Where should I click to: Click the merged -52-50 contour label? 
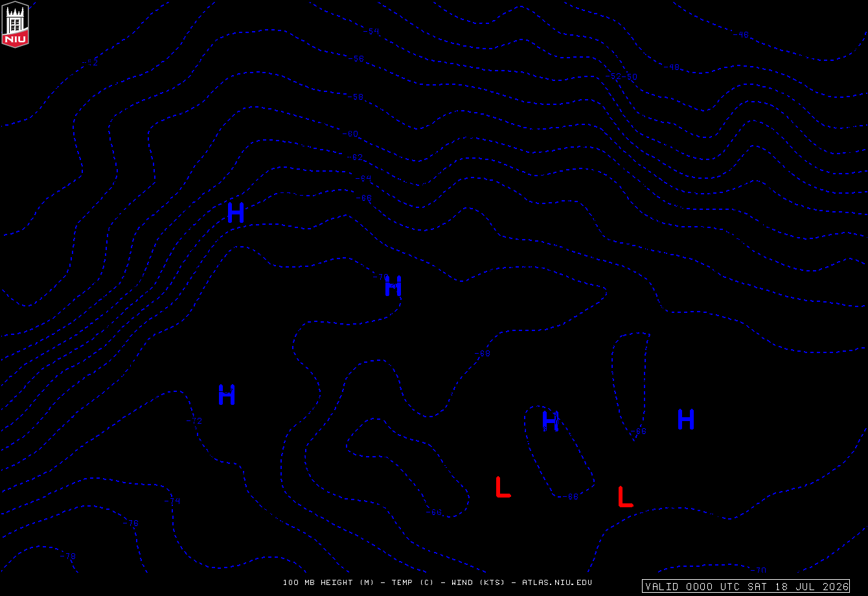[622, 76]
